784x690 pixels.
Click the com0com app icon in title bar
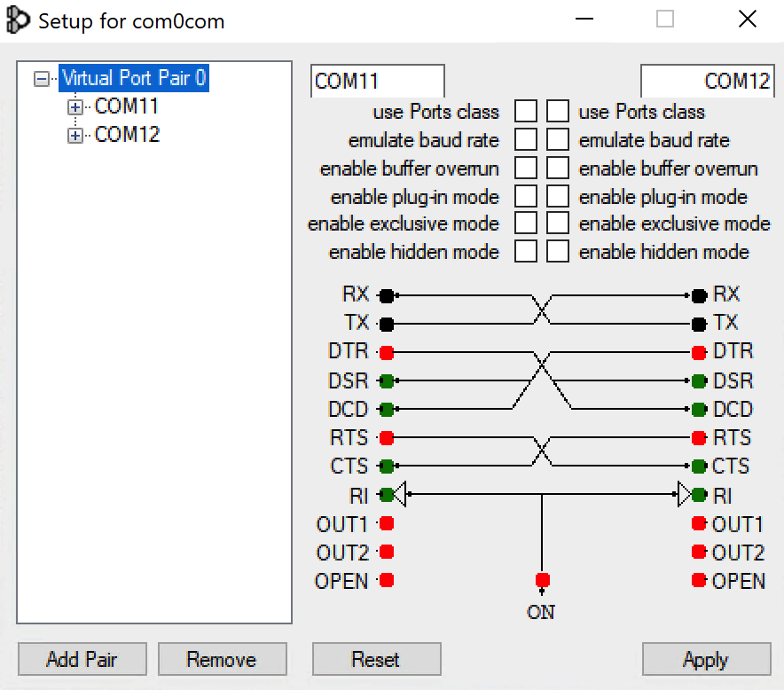tap(18, 20)
